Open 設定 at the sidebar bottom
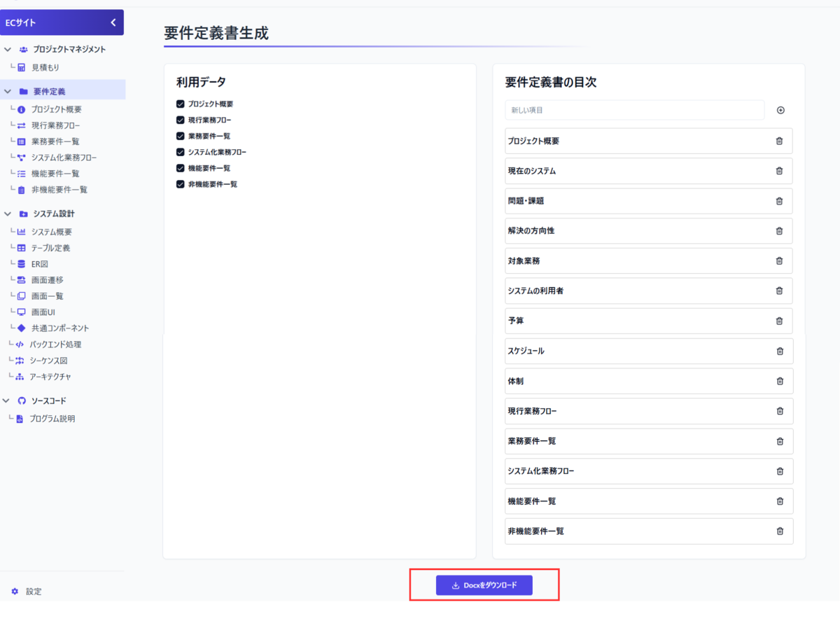 pos(34,592)
